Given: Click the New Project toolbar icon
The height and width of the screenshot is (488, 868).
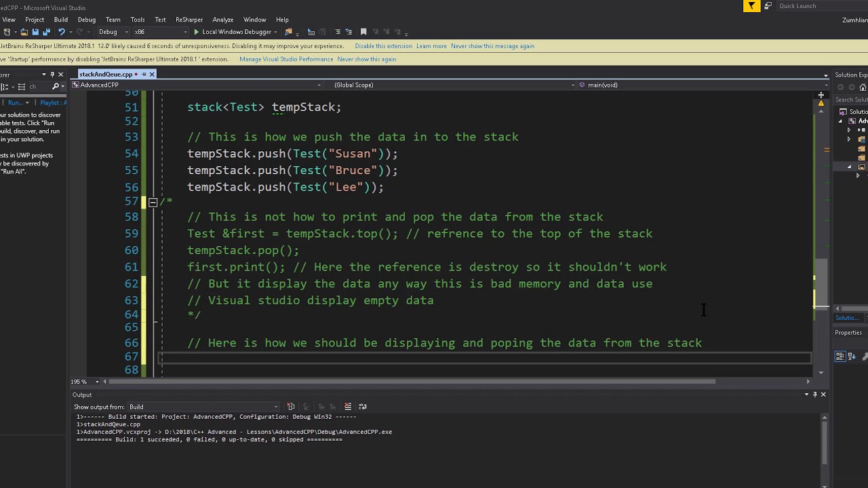Looking at the screenshot, I should point(7,32).
